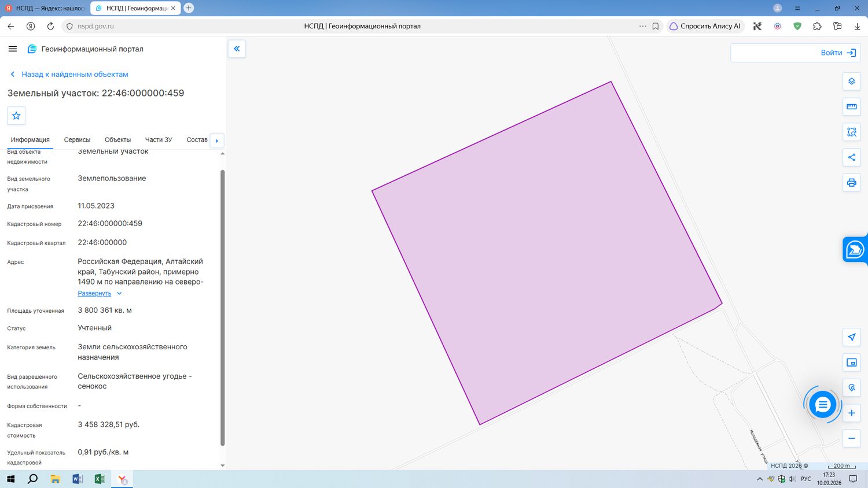Center the map on my location
Image resolution: width=868 pixels, height=488 pixels.
pos(851,337)
